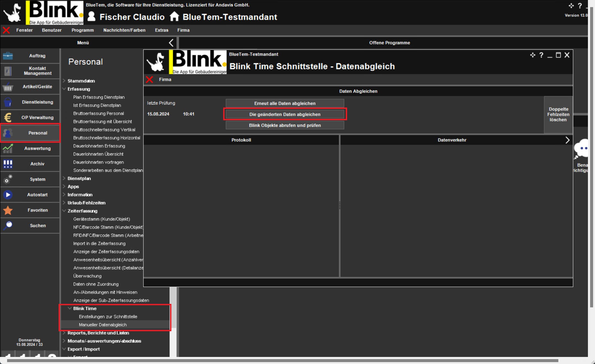
Task: Click the Suchen magnifier icon
Action: click(x=8, y=225)
